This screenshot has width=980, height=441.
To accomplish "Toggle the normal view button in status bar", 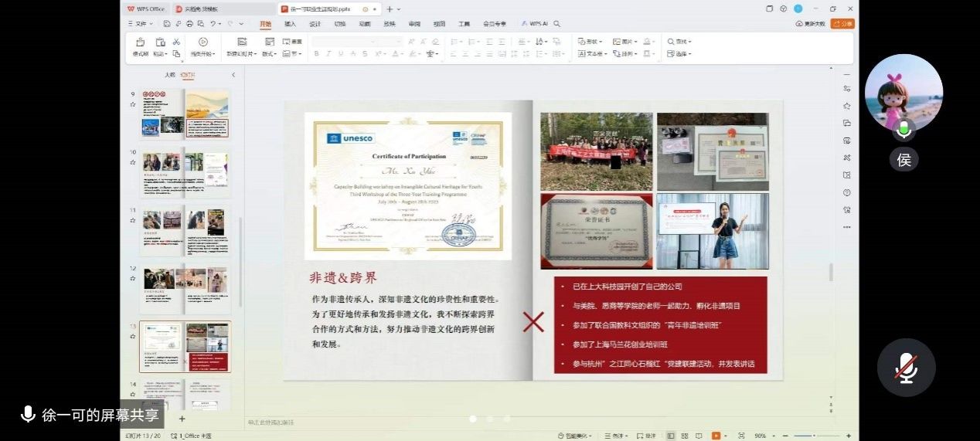I will (670, 436).
